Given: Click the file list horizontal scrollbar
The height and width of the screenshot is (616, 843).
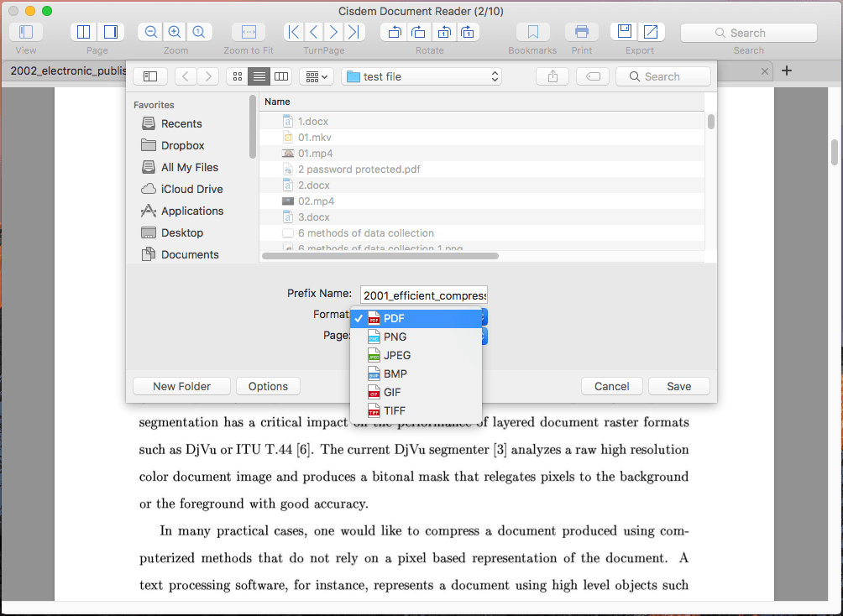Looking at the screenshot, I should (380, 256).
